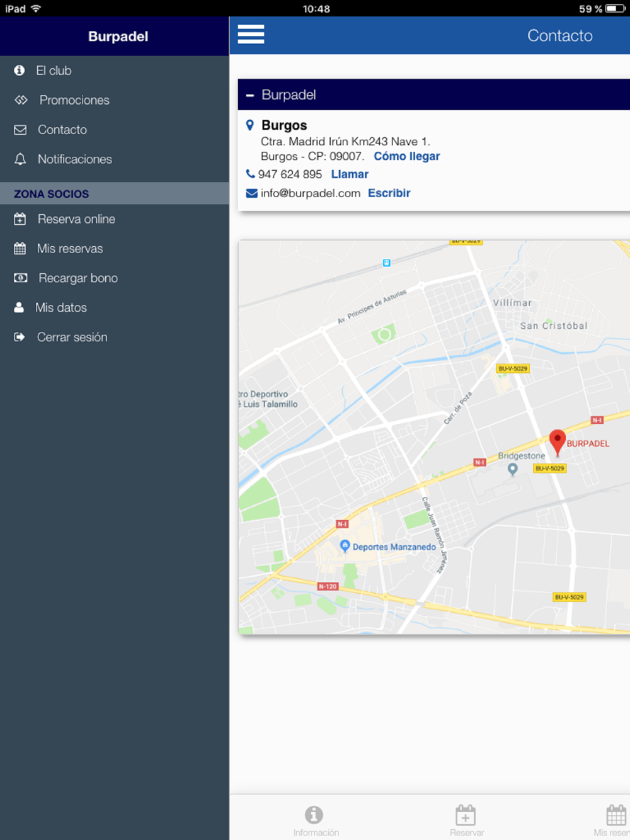Open the hamburger menu icon
This screenshot has width=630, height=840.
pyautogui.click(x=251, y=34)
